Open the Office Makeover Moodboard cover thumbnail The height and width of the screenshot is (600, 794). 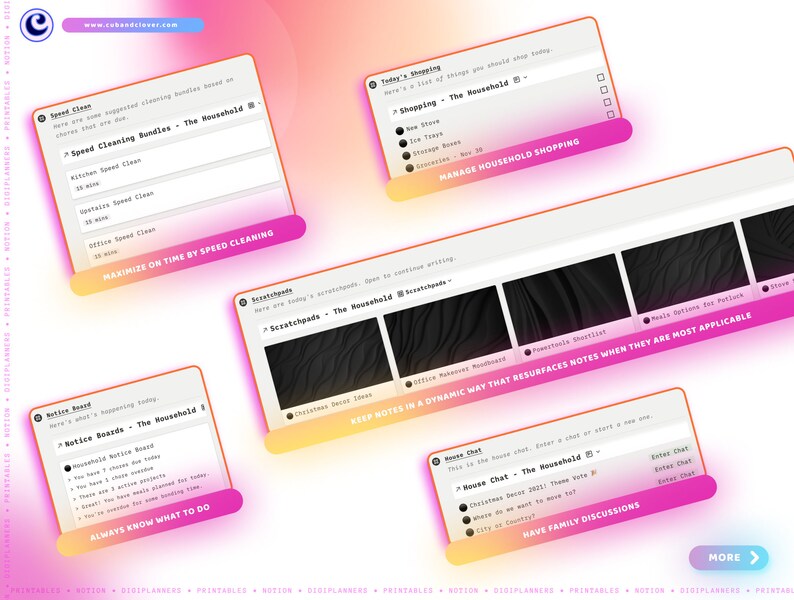tap(448, 331)
